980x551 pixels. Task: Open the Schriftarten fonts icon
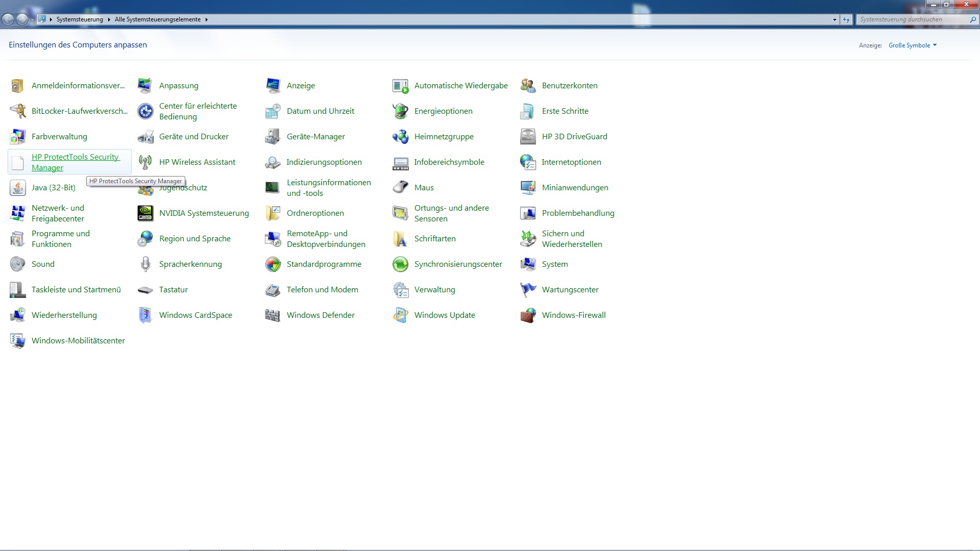[400, 239]
